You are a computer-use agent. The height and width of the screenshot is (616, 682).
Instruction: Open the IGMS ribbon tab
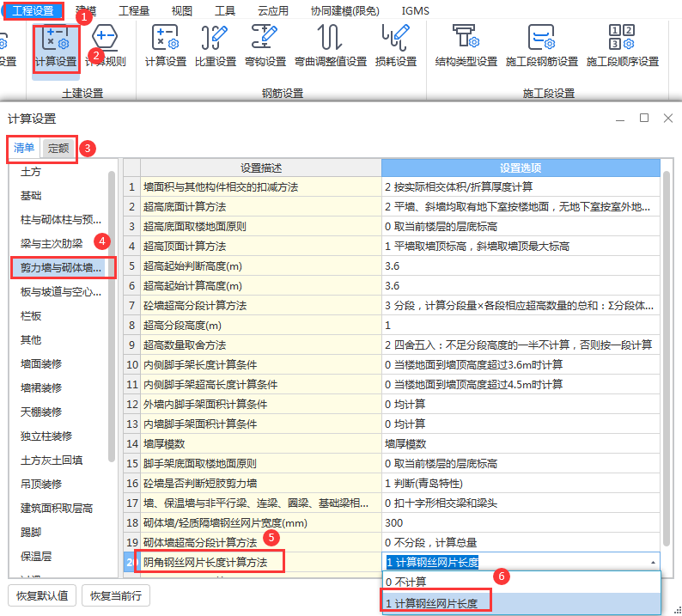coord(416,11)
